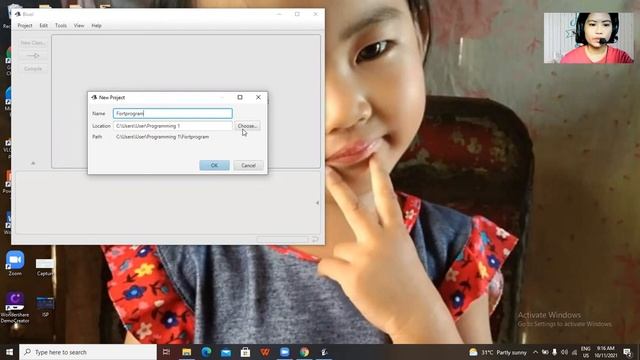Open the Mail app from the taskbar
The width and height of the screenshot is (640, 360).
click(x=226, y=352)
